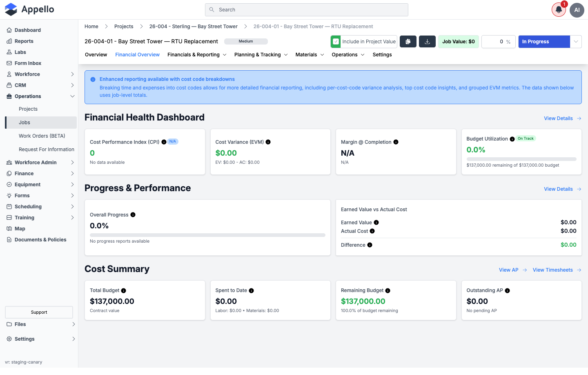Expand Financials & Reporting menu

coord(197,55)
